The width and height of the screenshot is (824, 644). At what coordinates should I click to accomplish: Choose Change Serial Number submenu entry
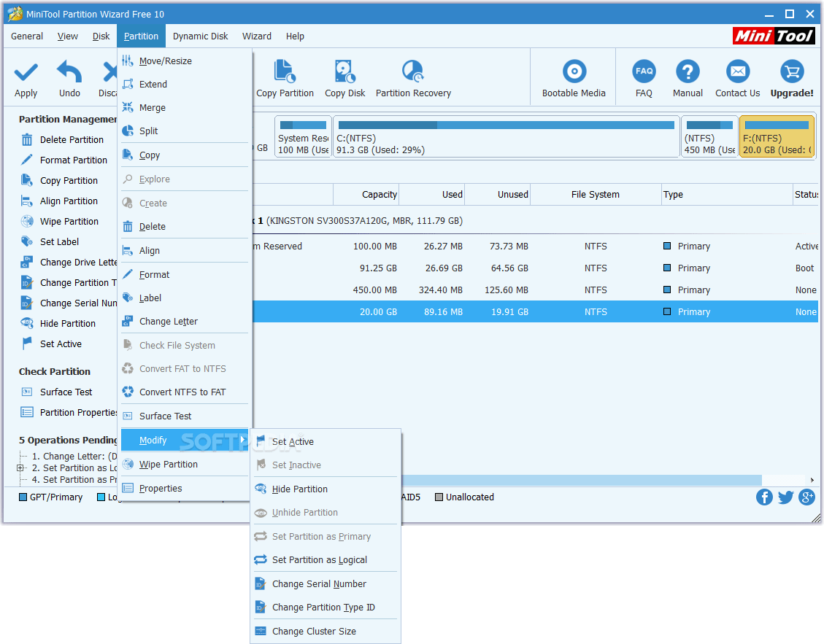click(x=326, y=584)
